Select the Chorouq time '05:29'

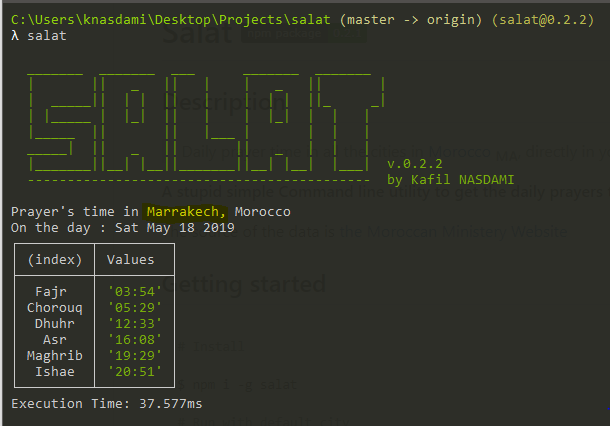click(135, 308)
